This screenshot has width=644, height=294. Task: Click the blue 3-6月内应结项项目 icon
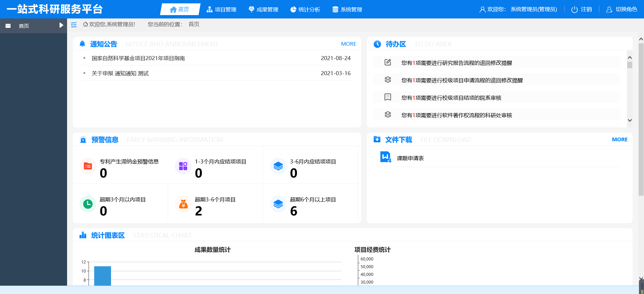(278, 166)
